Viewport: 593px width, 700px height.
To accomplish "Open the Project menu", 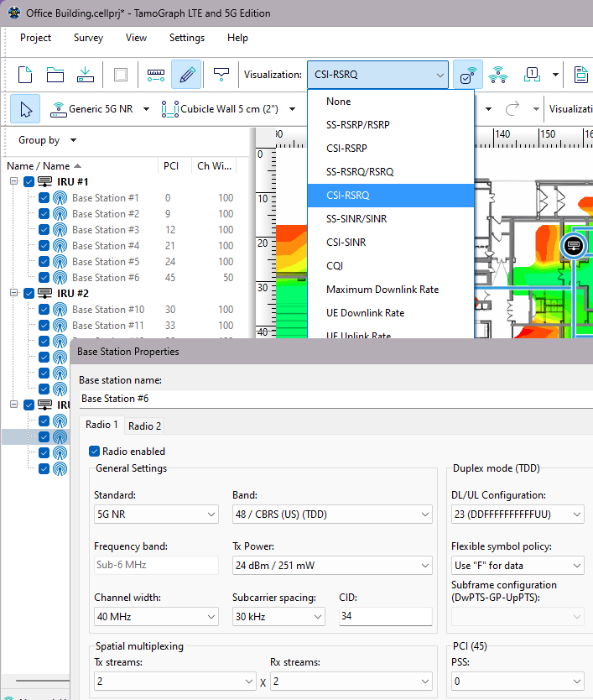I will 36,38.
